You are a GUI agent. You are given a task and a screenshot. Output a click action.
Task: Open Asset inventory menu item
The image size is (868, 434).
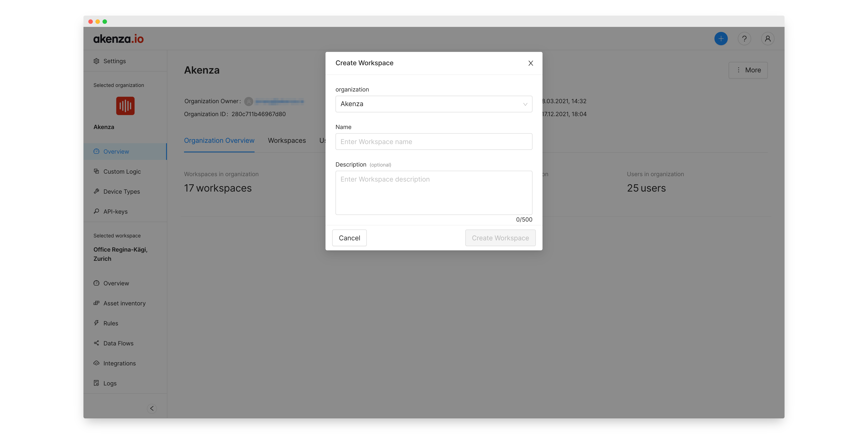tap(125, 303)
